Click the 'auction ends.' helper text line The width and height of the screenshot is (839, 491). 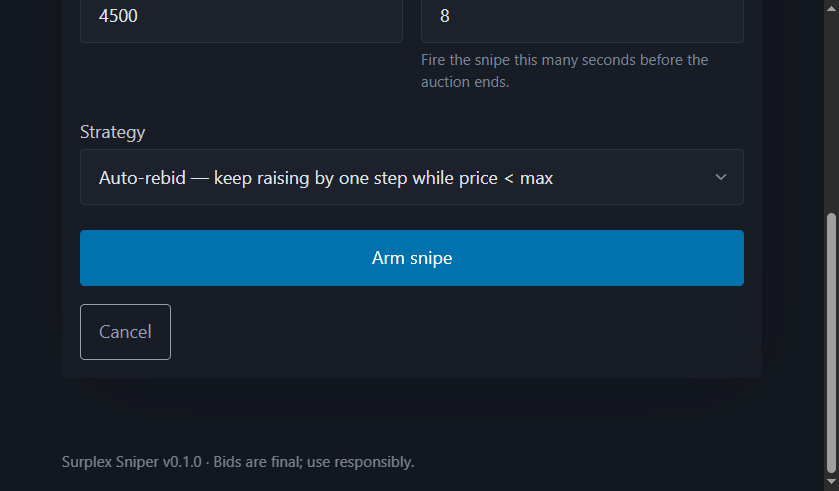(x=465, y=82)
